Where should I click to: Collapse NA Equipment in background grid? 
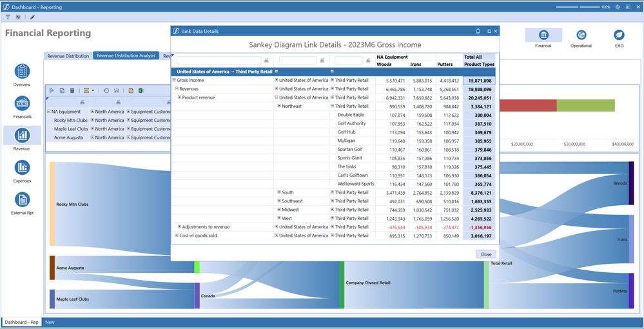[49, 112]
